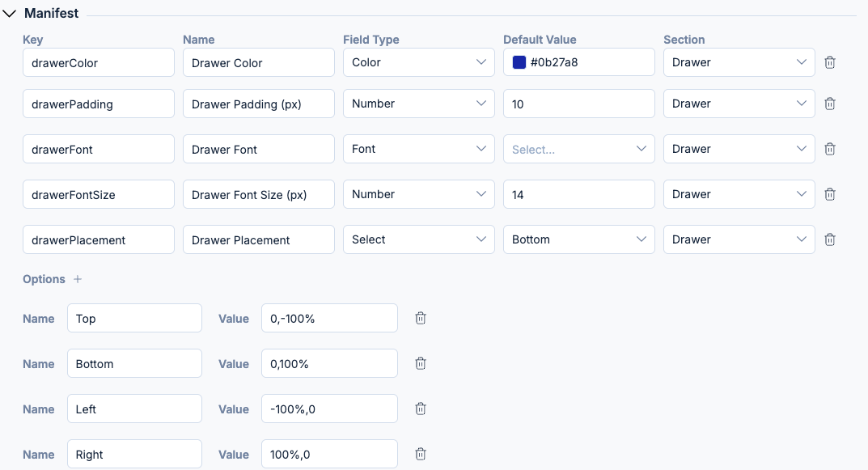Open Field Type dropdown showing Select
Screen dimensions: 868x470
(419, 239)
